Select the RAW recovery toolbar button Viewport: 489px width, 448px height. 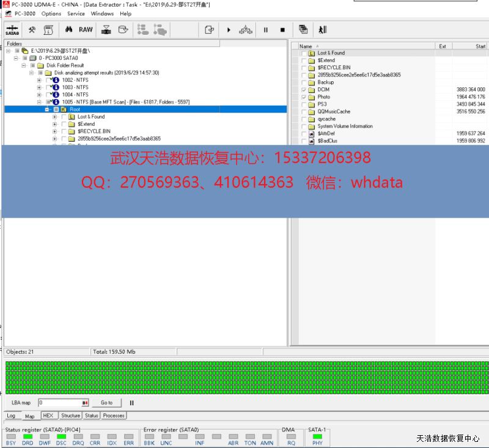tap(86, 29)
